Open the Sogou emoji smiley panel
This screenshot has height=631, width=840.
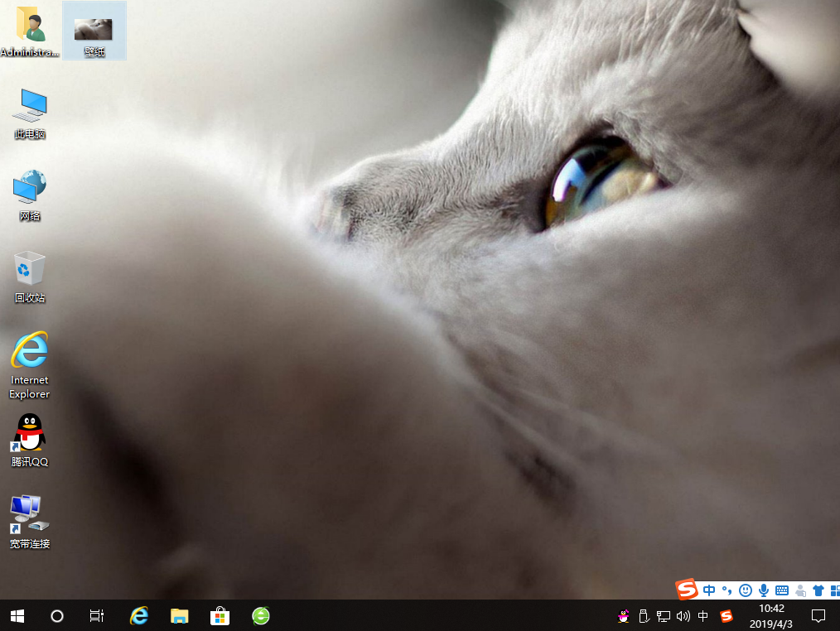[746, 590]
